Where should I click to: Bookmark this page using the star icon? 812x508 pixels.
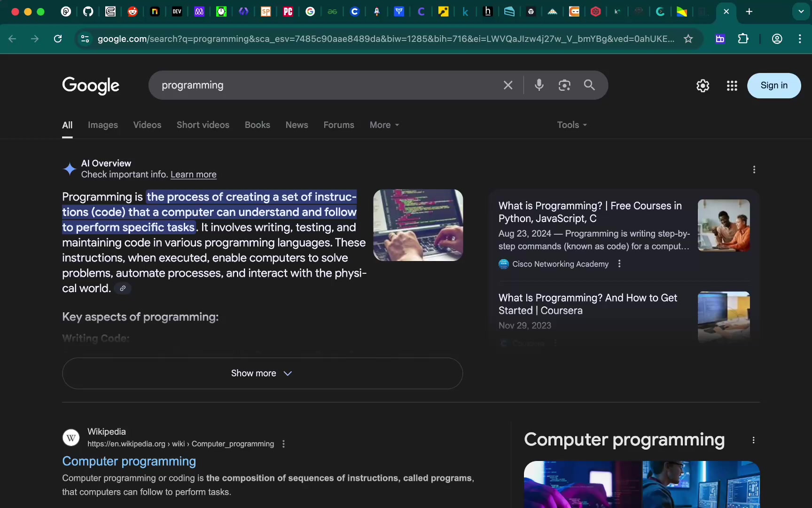click(x=688, y=39)
